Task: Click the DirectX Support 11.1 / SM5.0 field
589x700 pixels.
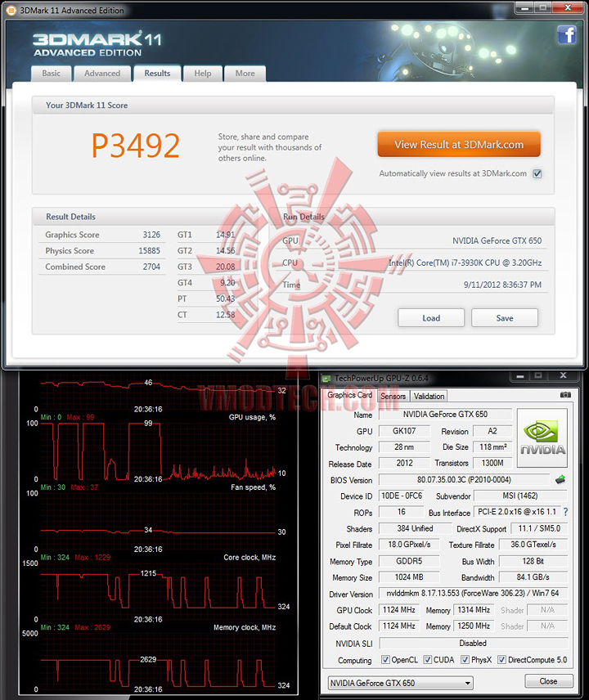Action: tap(539, 528)
